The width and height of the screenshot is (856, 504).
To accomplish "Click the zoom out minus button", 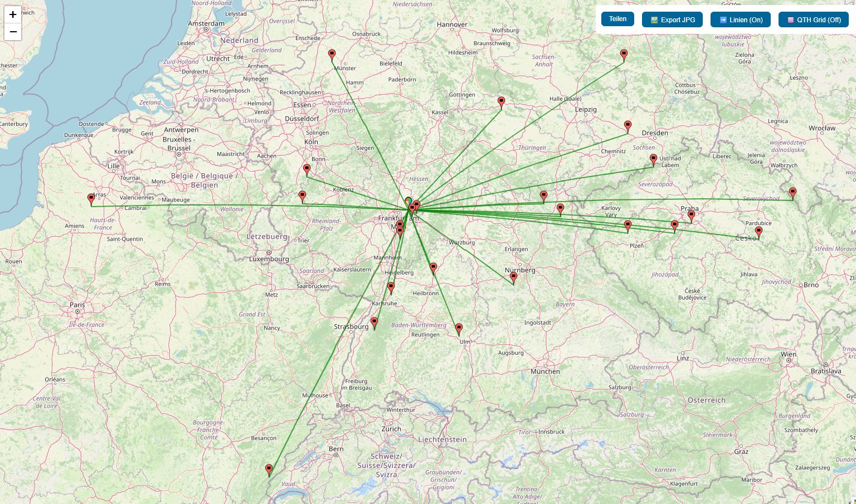I will click(x=13, y=32).
